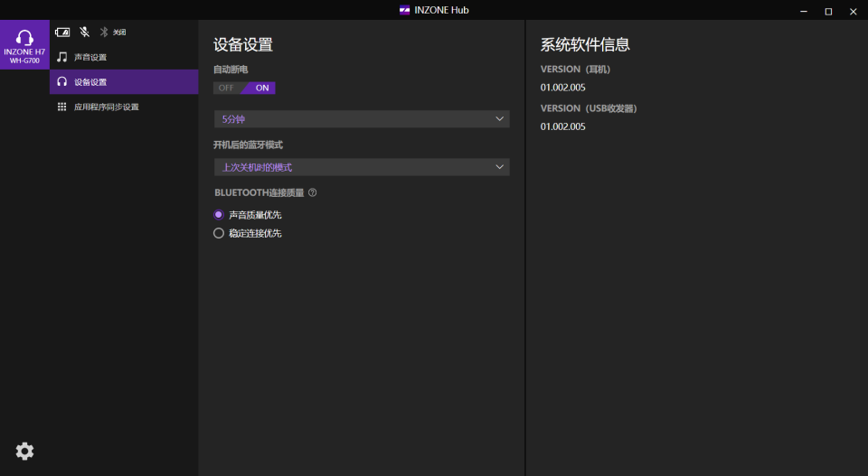Image resolution: width=868 pixels, height=476 pixels.
Task: Click the music note icon for 声音设置
Action: coord(62,57)
